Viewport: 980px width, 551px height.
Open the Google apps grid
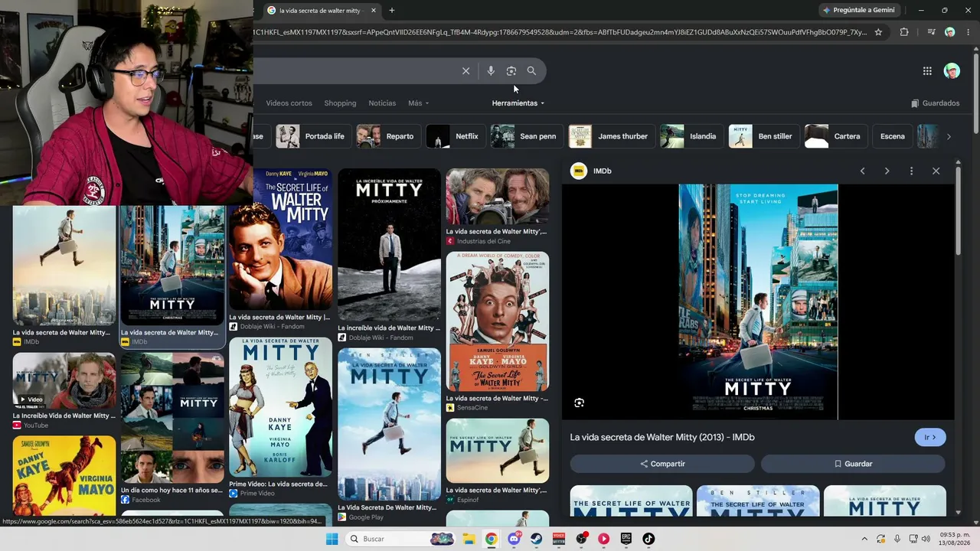[x=927, y=71]
